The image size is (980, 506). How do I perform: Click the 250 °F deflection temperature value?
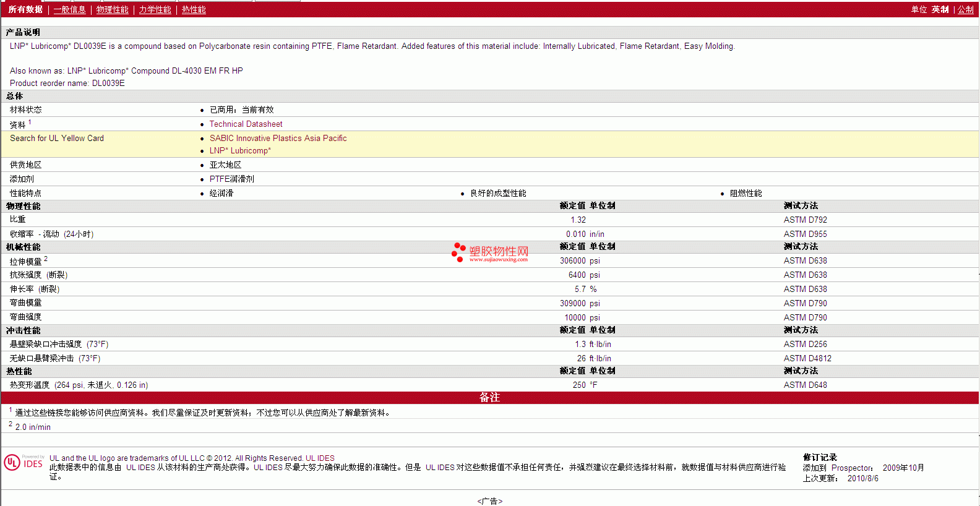(x=585, y=385)
